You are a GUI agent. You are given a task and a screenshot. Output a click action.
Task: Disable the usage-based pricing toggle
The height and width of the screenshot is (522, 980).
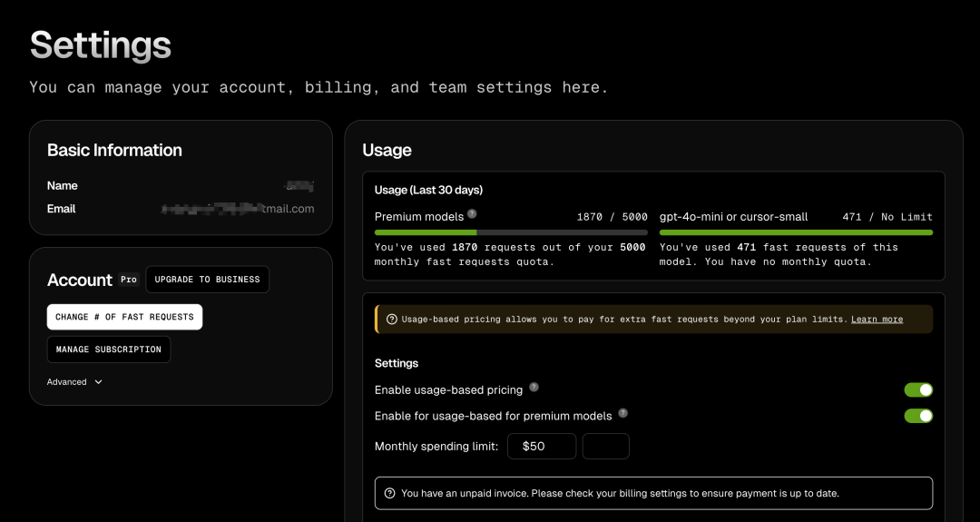point(918,389)
